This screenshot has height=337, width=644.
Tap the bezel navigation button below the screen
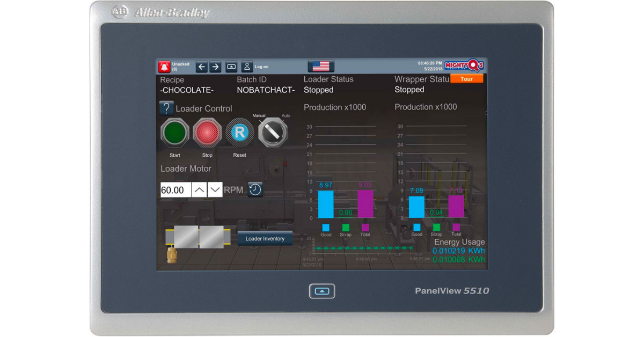[322, 291]
